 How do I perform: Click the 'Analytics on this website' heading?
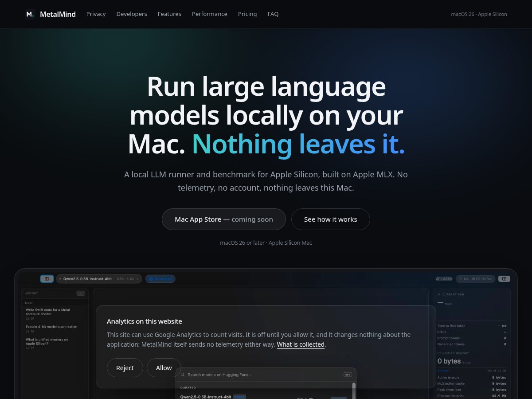coord(145,321)
